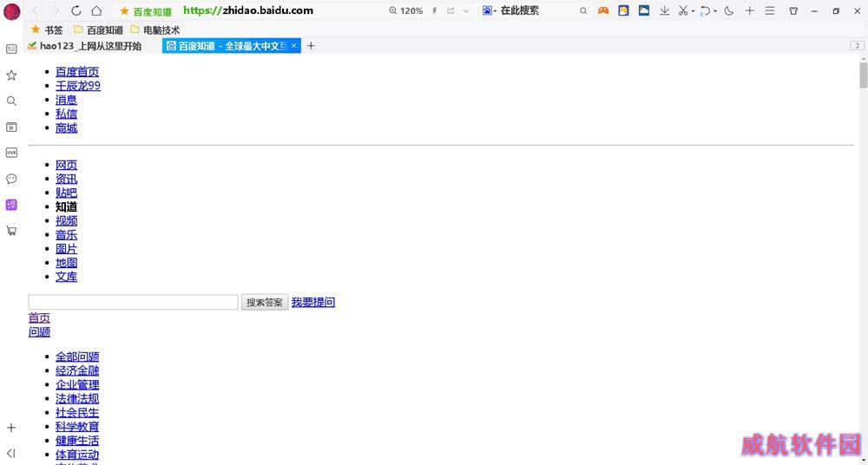Click the 120% zoom magnifier indicator
This screenshot has width=868, height=465.
coord(405,11)
